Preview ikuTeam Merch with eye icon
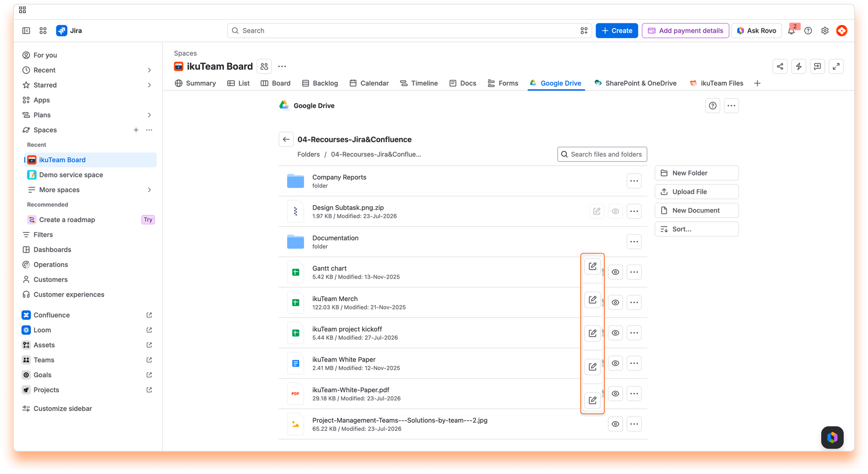This screenshot has width=868, height=474. click(615, 302)
